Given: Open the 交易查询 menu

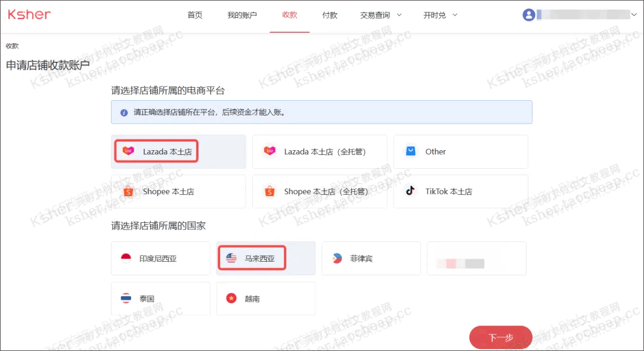Looking at the screenshot, I should point(375,15).
